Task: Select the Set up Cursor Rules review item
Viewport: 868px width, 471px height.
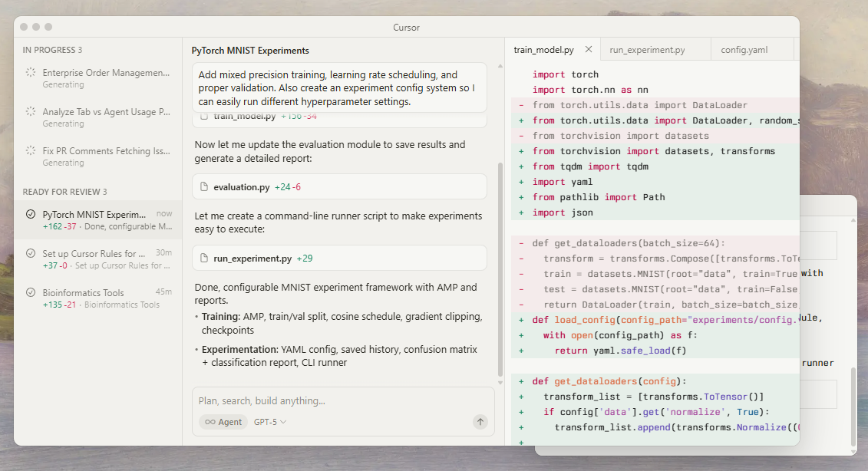Action: coord(98,259)
